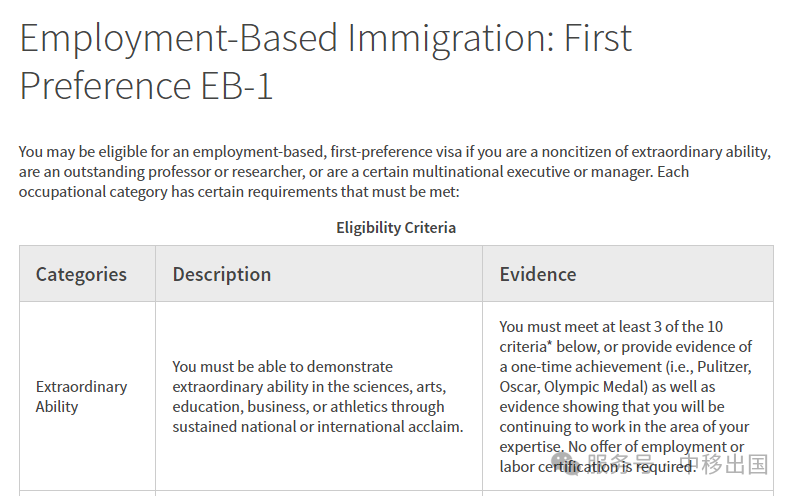Click the 'Eligibility Criteria' table caption
Screen dimensions: 794x496
tap(396, 228)
